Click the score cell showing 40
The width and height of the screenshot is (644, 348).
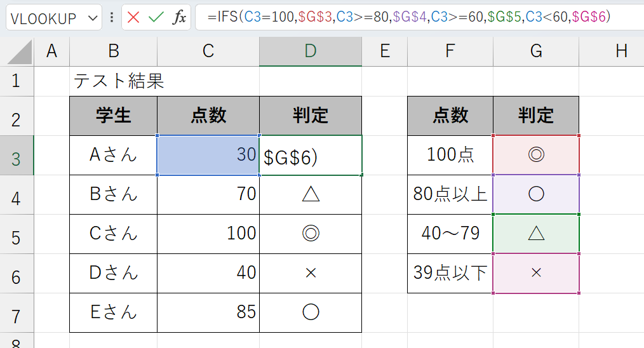tap(208, 273)
